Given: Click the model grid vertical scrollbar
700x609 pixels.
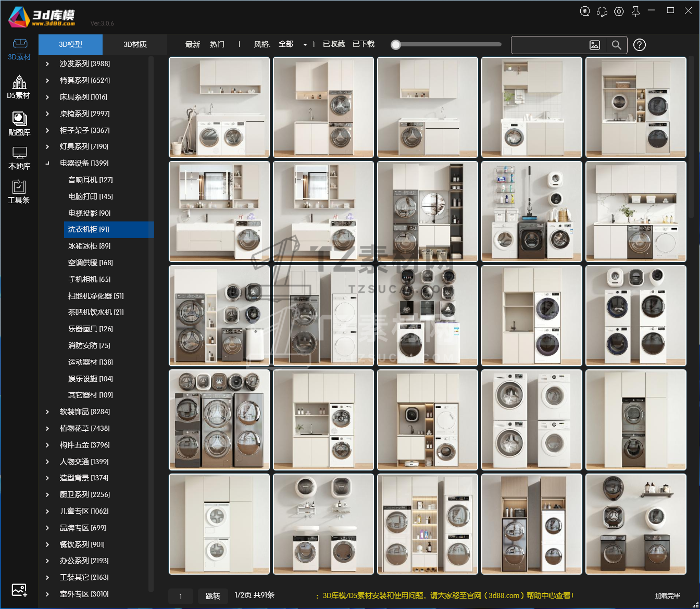Looking at the screenshot, I should click(692, 136).
